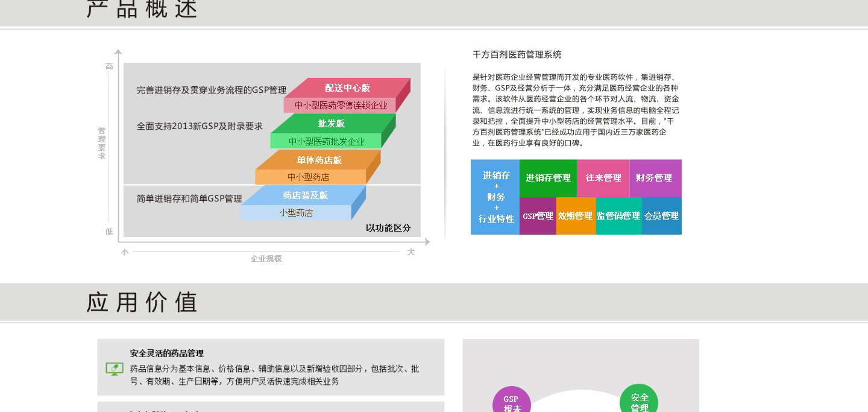Click the 高 label on vertical axis
Viewport: 868px width, 412px height.
pyautogui.click(x=109, y=66)
